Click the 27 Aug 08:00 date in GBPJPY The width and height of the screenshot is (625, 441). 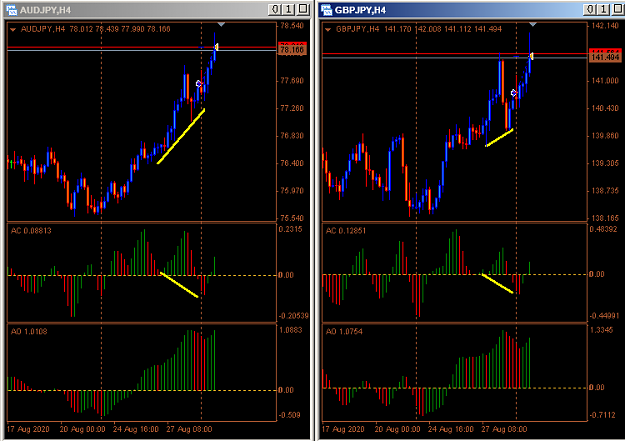click(504, 429)
